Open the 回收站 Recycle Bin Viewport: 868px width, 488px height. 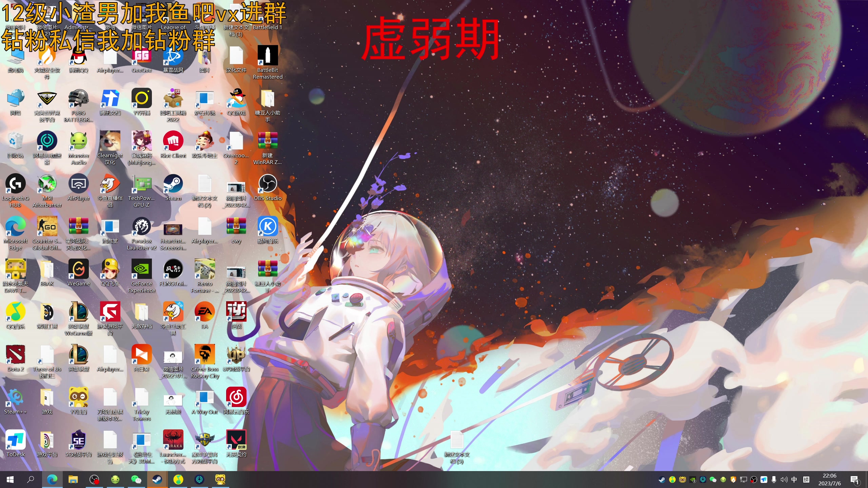point(15,145)
